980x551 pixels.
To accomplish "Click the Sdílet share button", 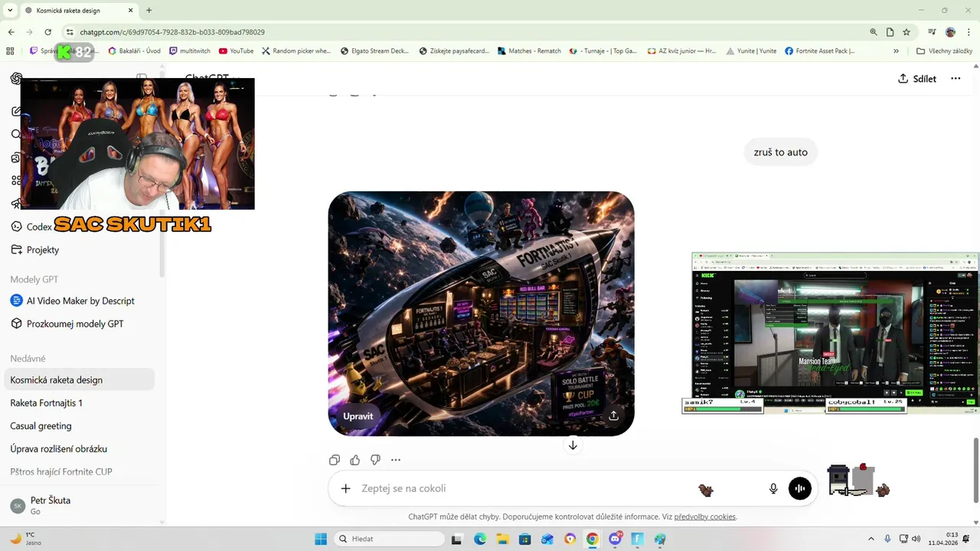I will 917,78.
